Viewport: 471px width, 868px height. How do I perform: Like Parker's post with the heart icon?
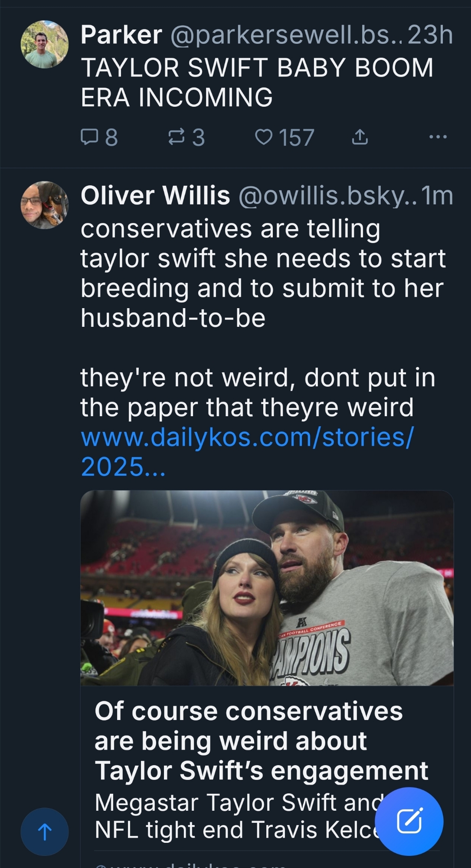pos(263,138)
